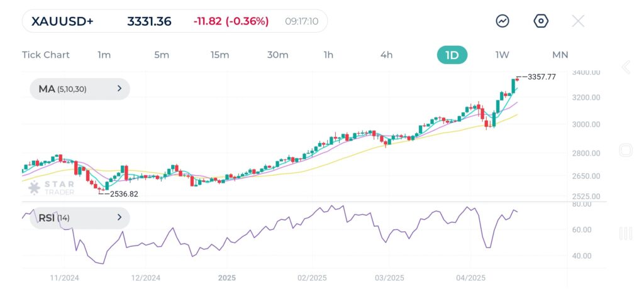Select the 1h timeframe

[328, 55]
